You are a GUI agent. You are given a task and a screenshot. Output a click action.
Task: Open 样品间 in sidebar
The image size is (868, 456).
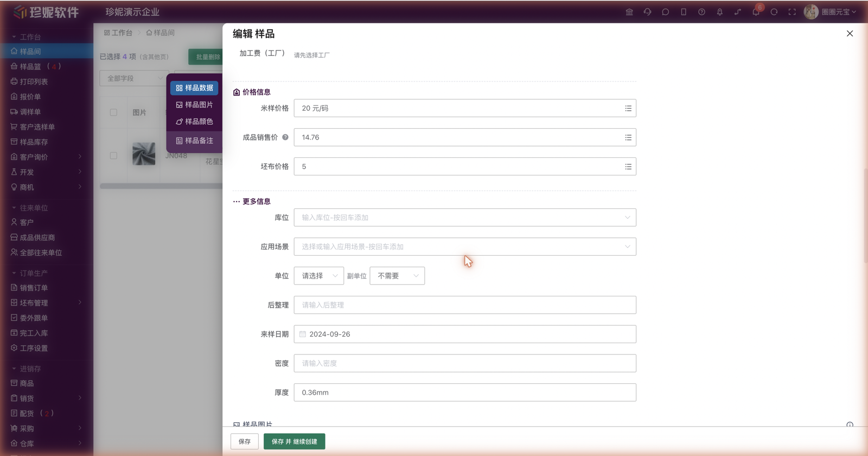(47, 52)
